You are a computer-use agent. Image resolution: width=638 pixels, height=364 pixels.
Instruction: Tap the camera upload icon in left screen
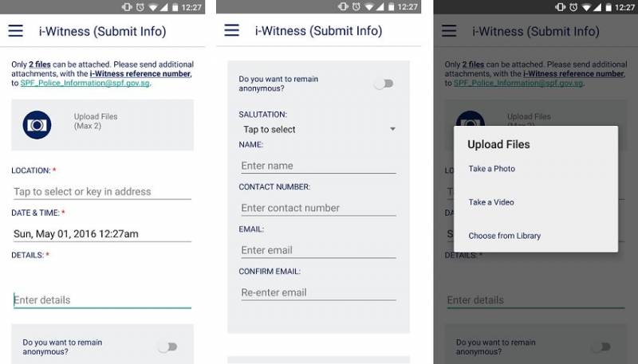37,125
